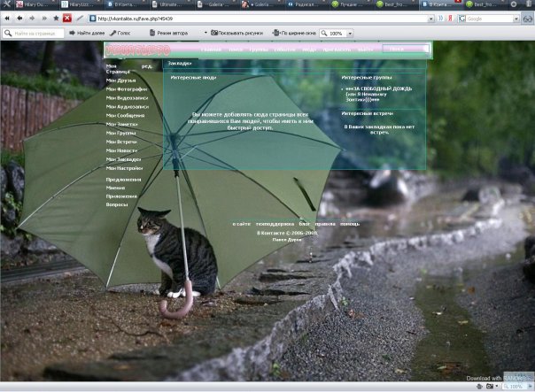Click 'о сайте' footer link
Screen dimensions: 535x392
pyautogui.click(x=242, y=224)
